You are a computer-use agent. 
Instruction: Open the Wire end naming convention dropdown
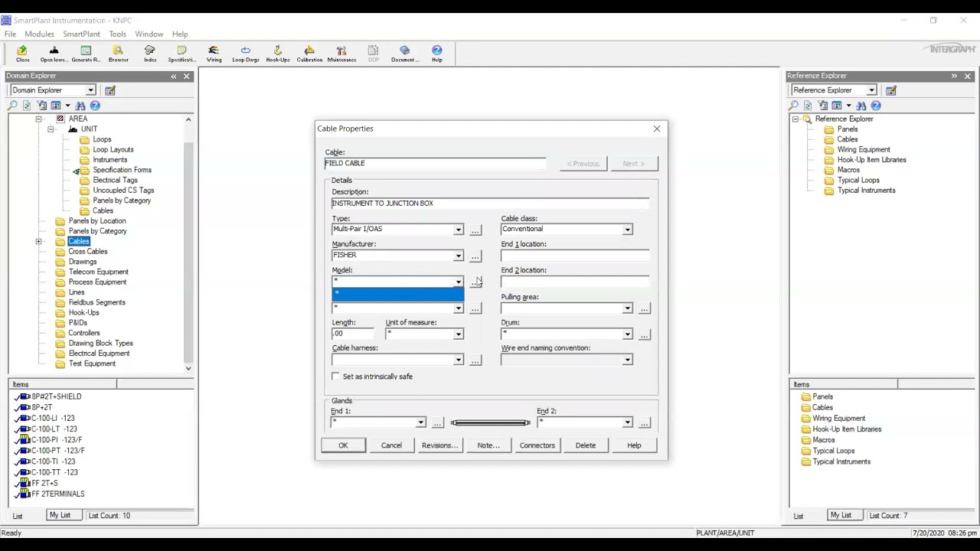[627, 360]
